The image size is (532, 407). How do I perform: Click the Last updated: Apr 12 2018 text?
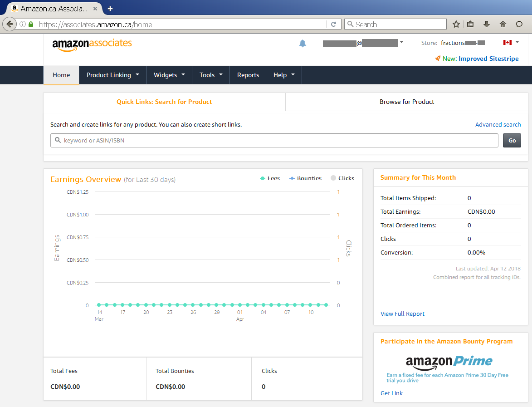click(x=488, y=269)
